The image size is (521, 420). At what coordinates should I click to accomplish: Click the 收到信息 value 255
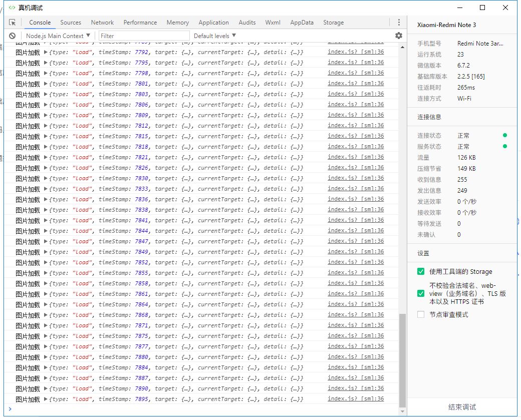tap(462, 179)
